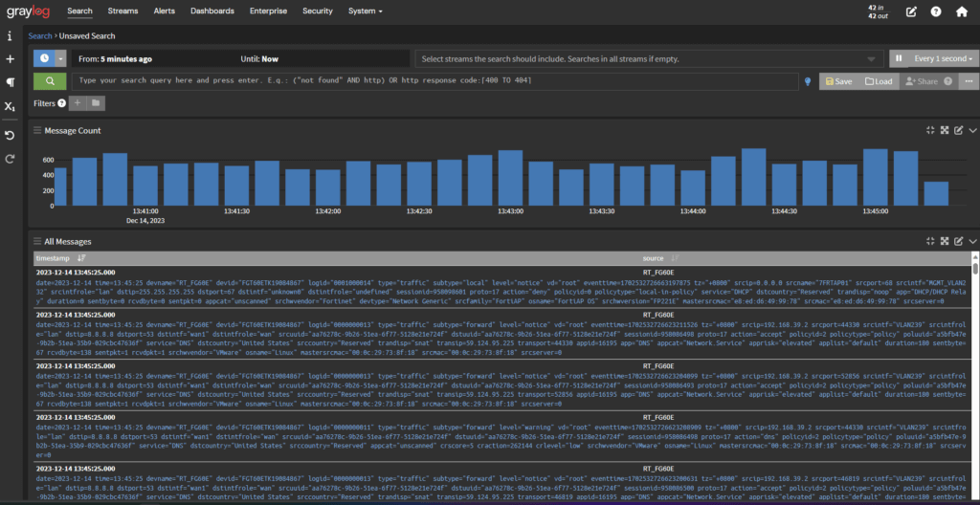
Task: Click the query help lightbulb icon
Action: click(x=808, y=81)
